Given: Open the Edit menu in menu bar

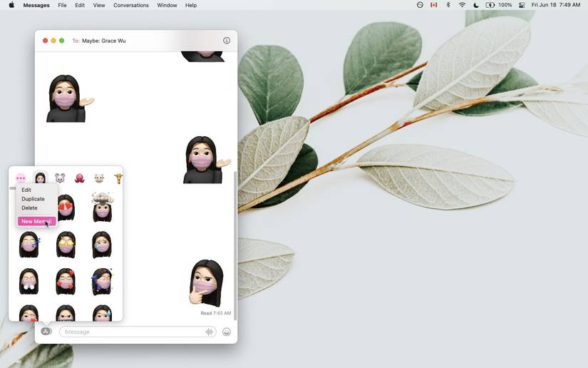Looking at the screenshot, I should tap(80, 5).
